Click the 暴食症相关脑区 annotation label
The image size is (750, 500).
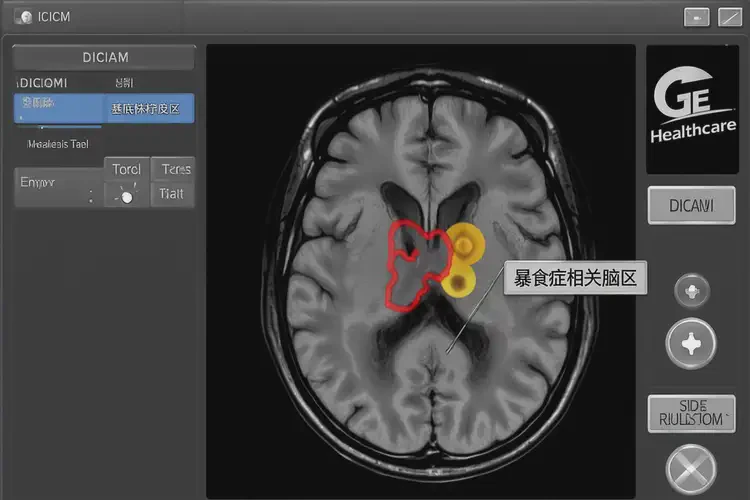click(x=574, y=279)
